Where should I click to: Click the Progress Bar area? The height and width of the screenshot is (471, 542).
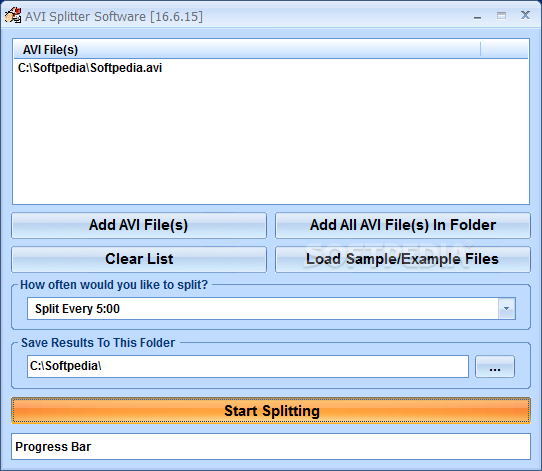271,446
